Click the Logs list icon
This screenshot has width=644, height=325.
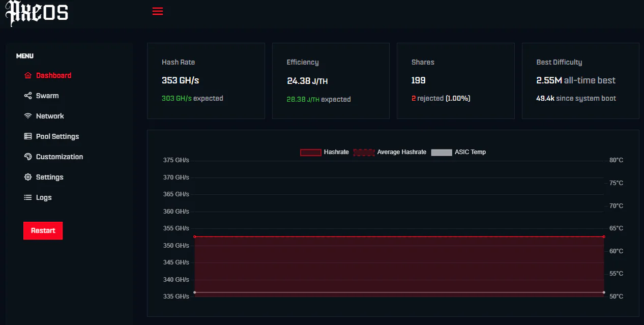28,197
